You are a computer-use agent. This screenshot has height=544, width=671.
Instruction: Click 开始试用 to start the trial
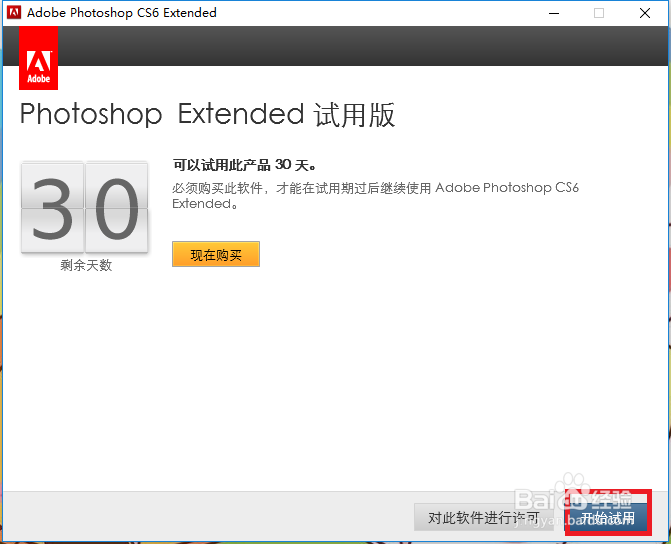[608, 518]
